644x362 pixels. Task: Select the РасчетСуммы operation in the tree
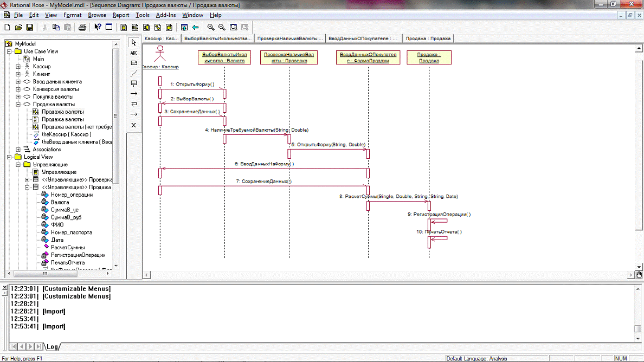coord(67,247)
